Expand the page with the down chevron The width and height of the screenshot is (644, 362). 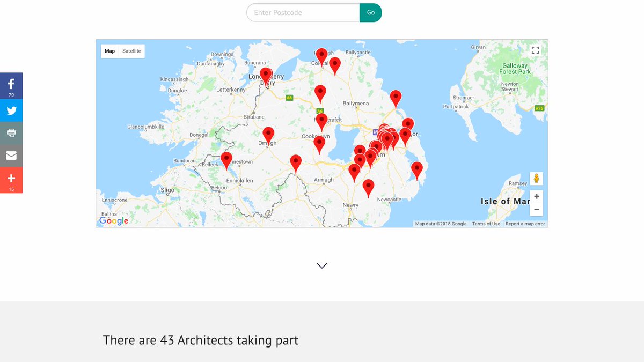(x=321, y=265)
